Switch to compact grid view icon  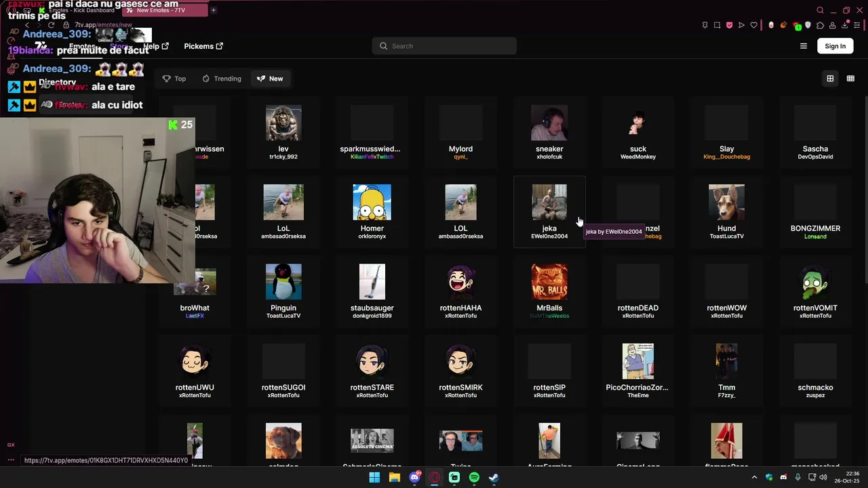click(x=850, y=79)
